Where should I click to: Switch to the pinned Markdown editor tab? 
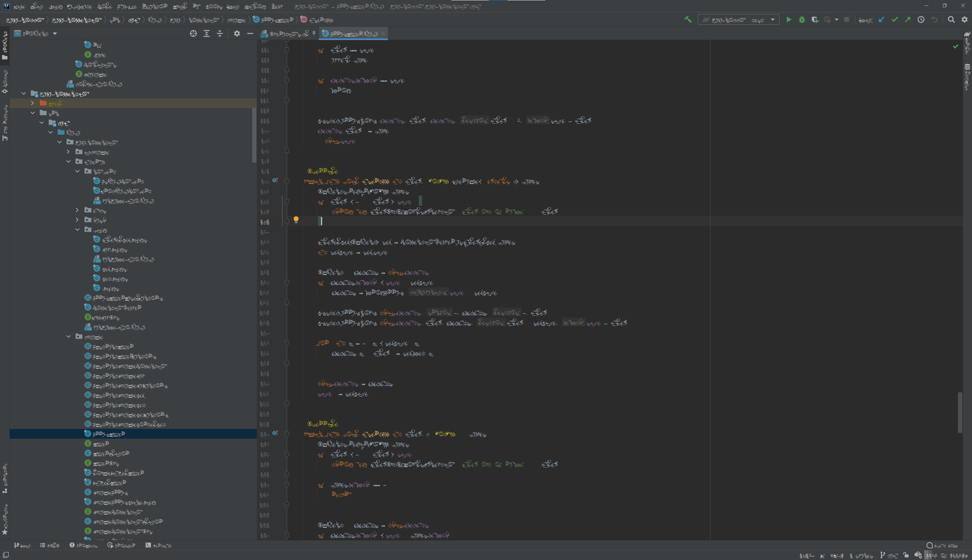[x=289, y=34]
